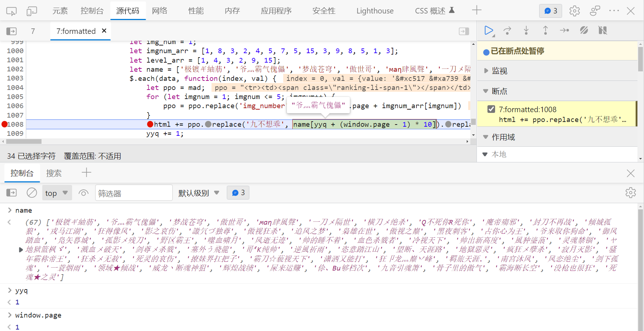Open the 默认级别 log level dropdown
The width and height of the screenshot is (644, 331).
tap(199, 193)
